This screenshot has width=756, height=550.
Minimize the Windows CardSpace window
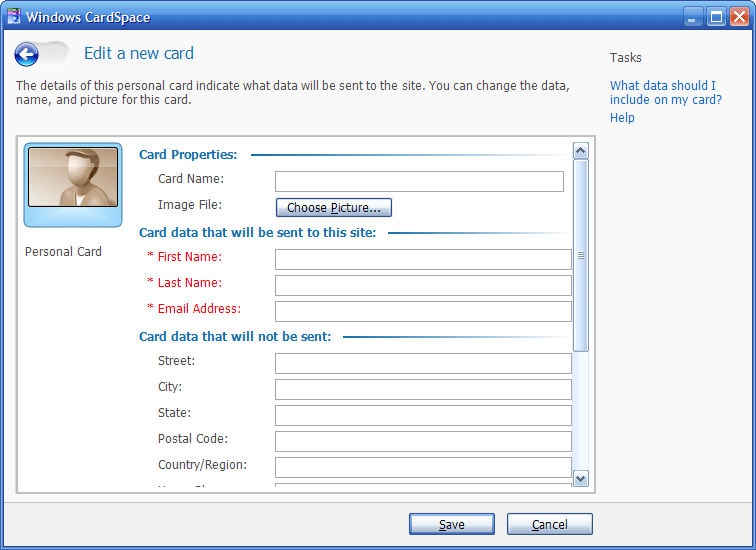click(x=692, y=17)
